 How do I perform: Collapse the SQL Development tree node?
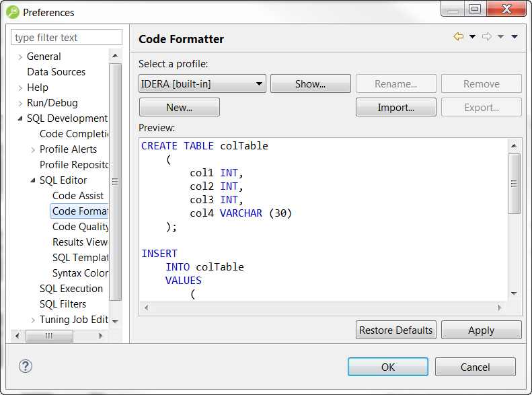(x=20, y=118)
